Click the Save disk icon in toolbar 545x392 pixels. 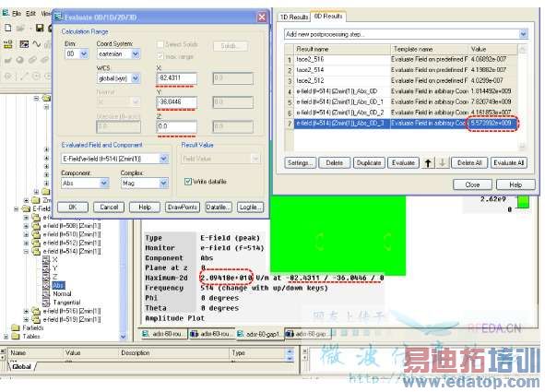coord(40,28)
